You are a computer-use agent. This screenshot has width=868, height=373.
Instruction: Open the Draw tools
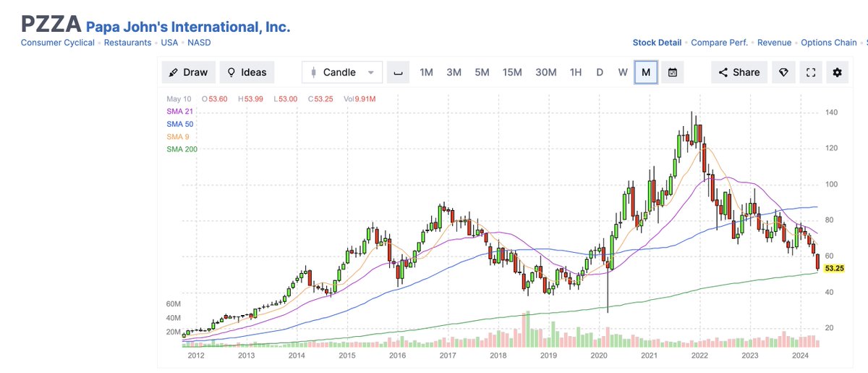188,72
